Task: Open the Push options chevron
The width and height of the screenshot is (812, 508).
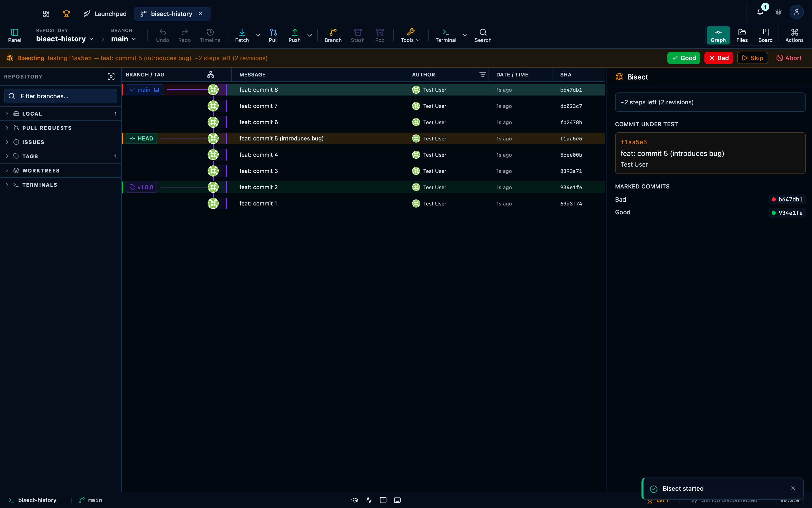Action: (x=309, y=35)
